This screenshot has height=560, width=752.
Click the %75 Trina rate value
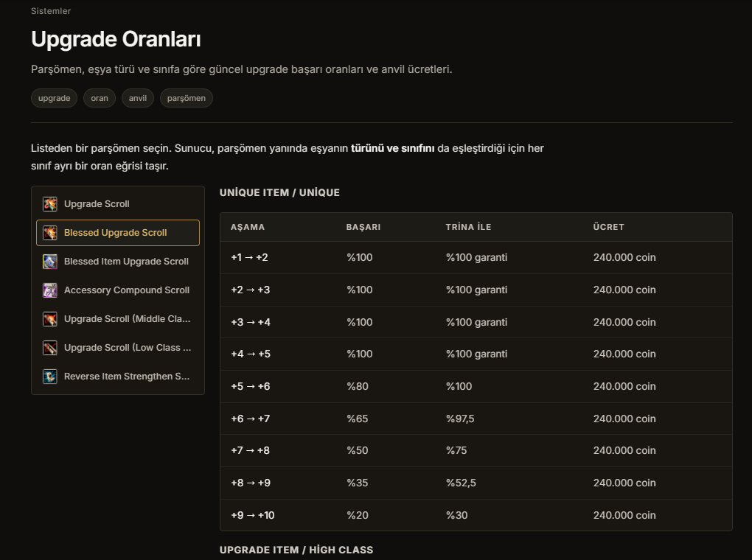456,451
